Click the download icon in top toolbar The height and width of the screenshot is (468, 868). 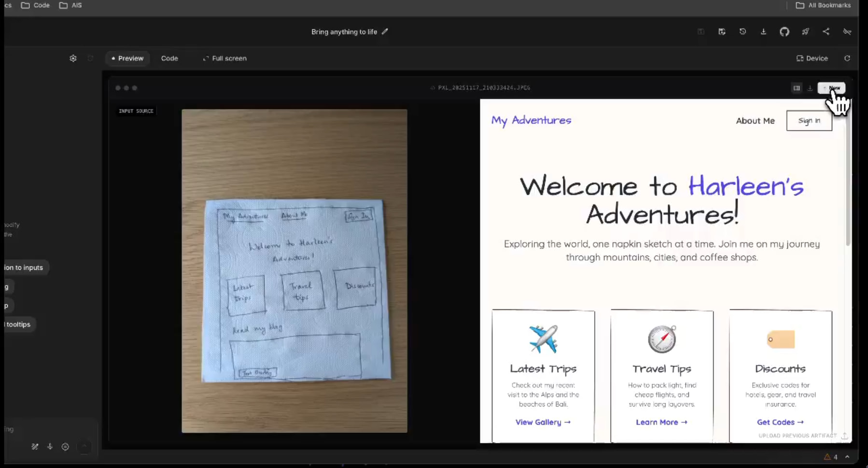tap(763, 32)
